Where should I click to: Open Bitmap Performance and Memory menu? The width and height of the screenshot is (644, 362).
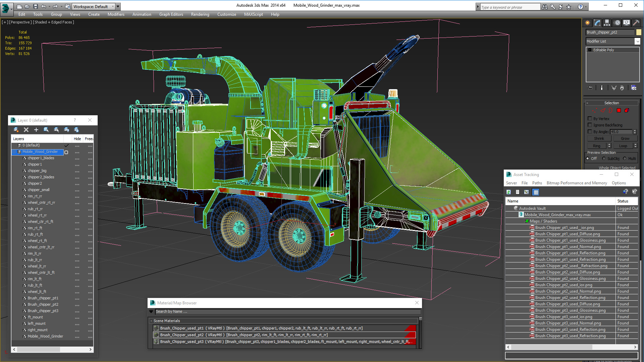point(577,183)
